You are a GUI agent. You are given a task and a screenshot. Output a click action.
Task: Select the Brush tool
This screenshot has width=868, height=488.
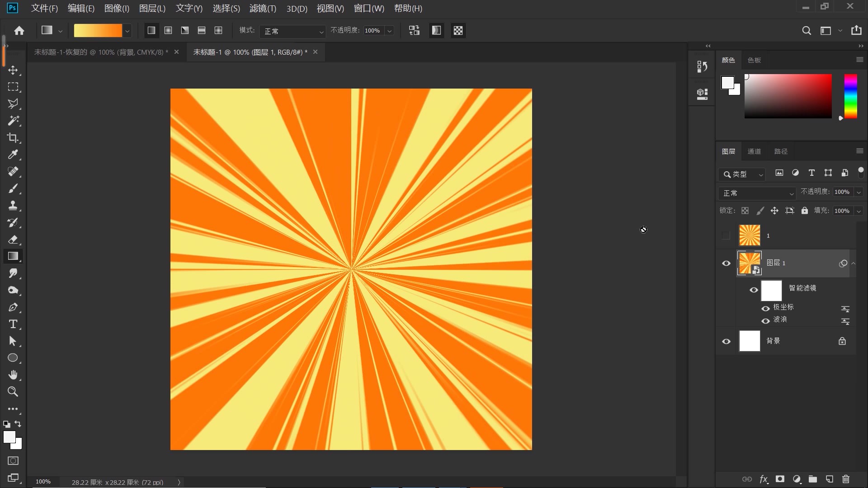click(13, 189)
